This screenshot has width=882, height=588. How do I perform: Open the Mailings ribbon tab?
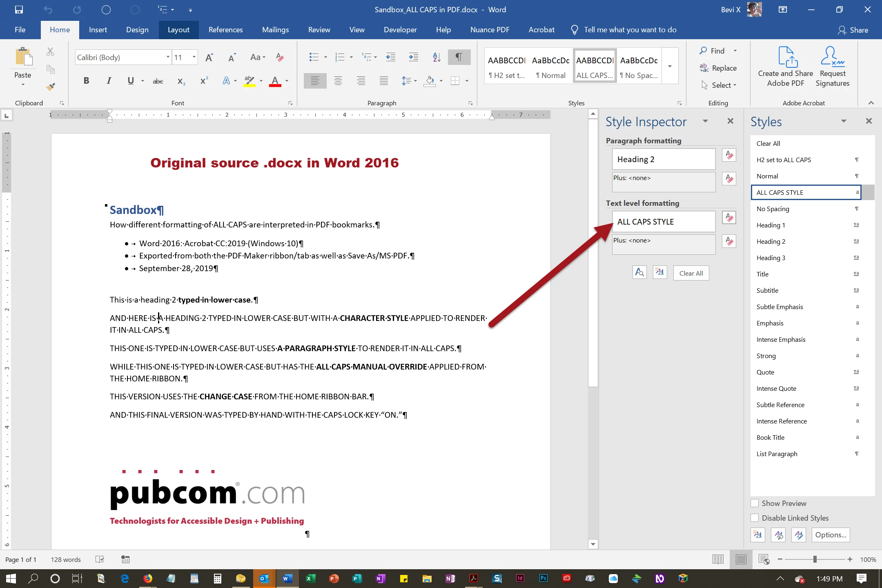point(275,30)
